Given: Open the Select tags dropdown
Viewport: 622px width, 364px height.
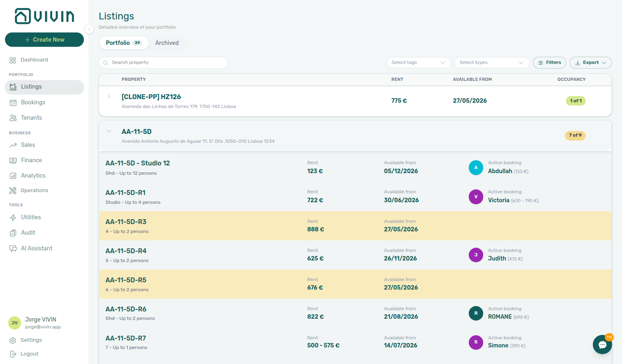Looking at the screenshot, I should [x=419, y=63].
